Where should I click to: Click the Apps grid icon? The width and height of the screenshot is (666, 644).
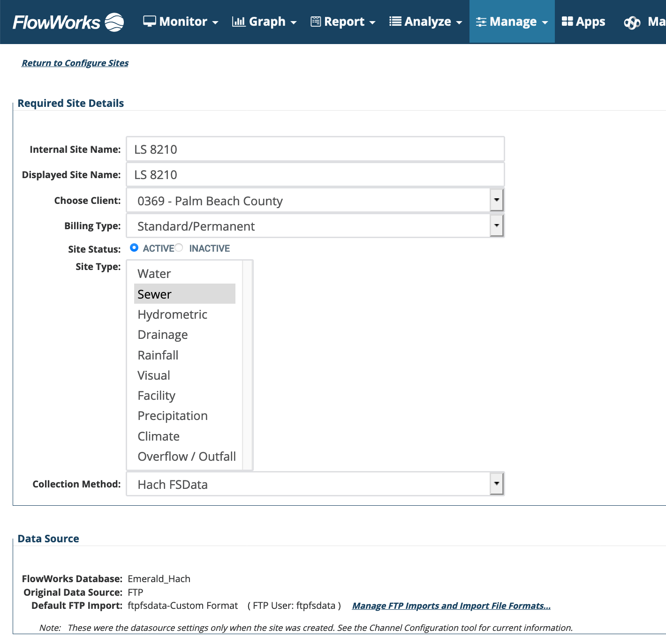click(568, 22)
